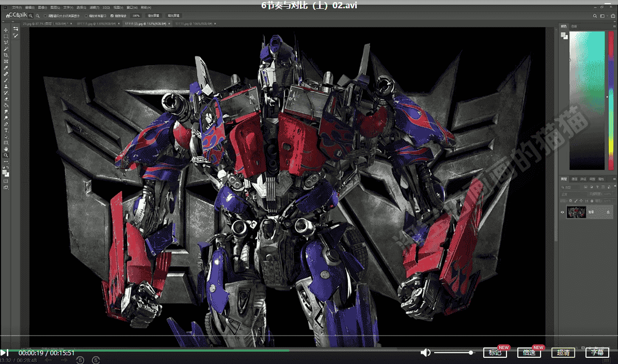This screenshot has height=364, width=618.
Task: Select the Brush tool
Action: click(6, 80)
